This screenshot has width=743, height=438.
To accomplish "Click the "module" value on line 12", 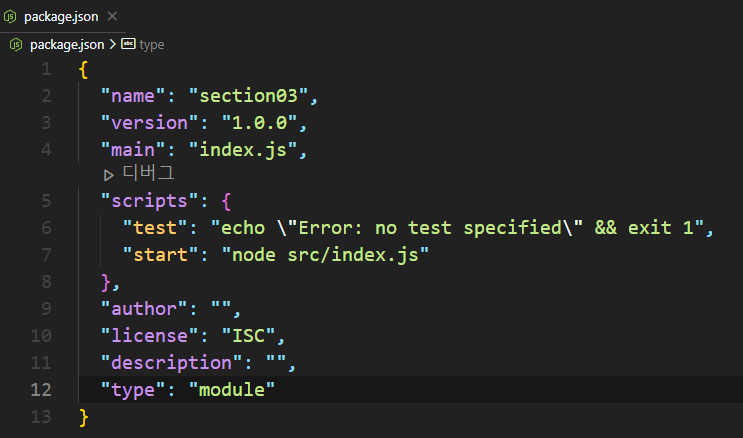I will pos(232,390).
